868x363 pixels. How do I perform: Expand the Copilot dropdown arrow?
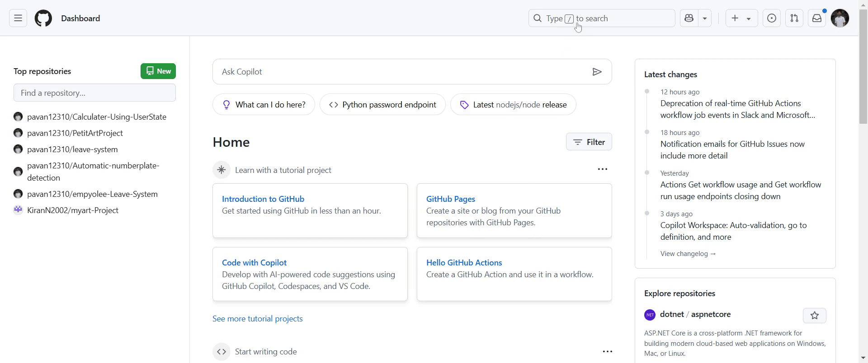click(x=705, y=19)
